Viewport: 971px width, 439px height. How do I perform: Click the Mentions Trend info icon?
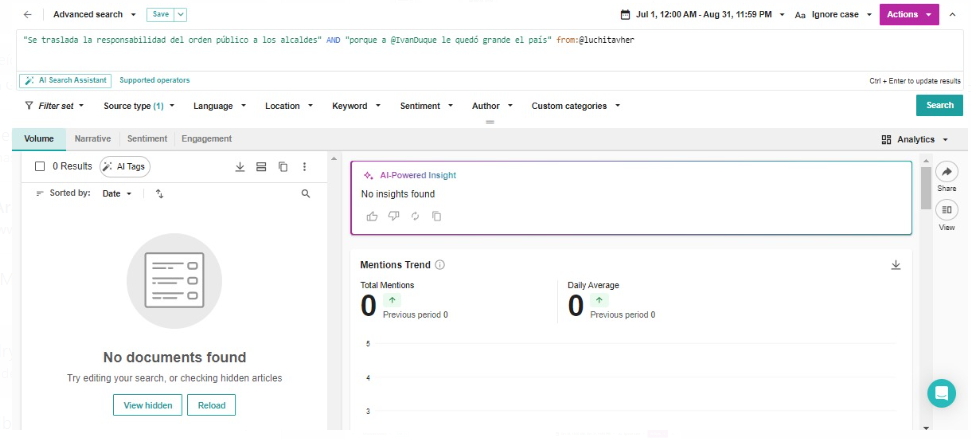pyautogui.click(x=440, y=265)
